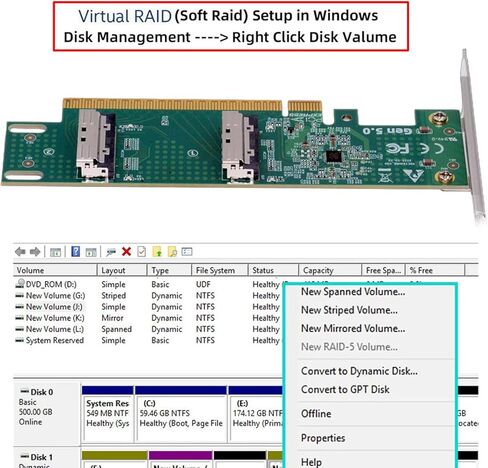Toggle the Show/Hide Console Tree icon

pyautogui.click(x=55, y=252)
